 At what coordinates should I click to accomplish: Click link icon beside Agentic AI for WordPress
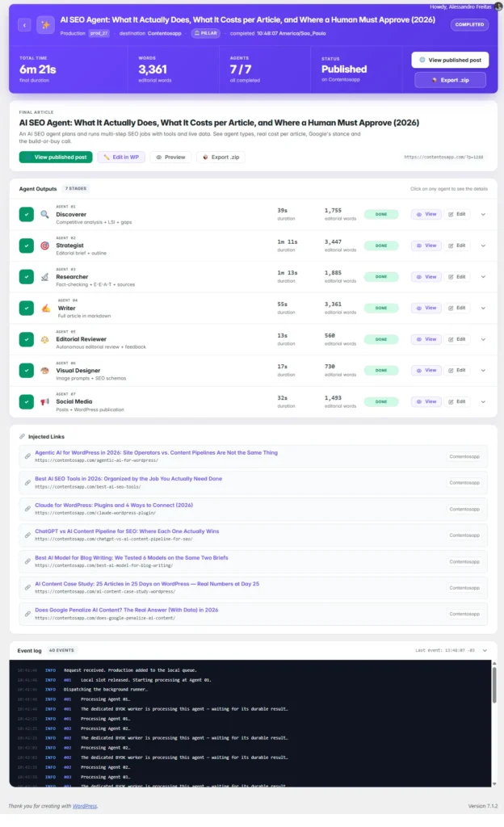27,456
